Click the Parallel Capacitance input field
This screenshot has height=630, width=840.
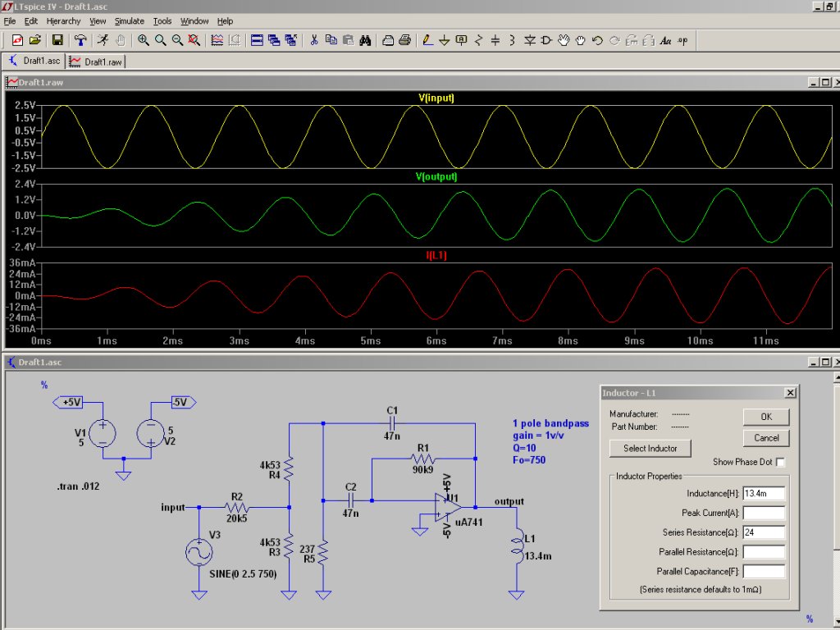(764, 571)
